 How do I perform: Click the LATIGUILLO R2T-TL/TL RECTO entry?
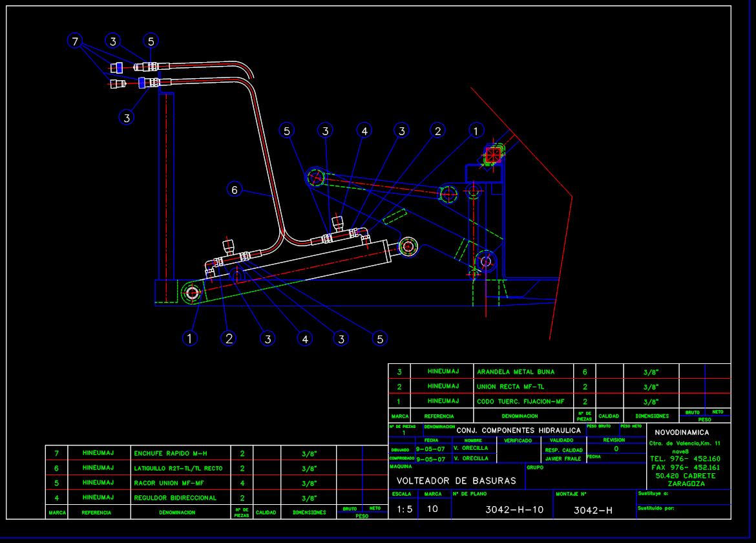(x=178, y=468)
